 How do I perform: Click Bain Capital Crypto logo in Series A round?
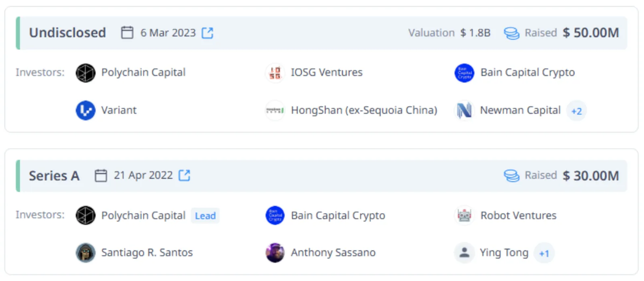click(275, 215)
